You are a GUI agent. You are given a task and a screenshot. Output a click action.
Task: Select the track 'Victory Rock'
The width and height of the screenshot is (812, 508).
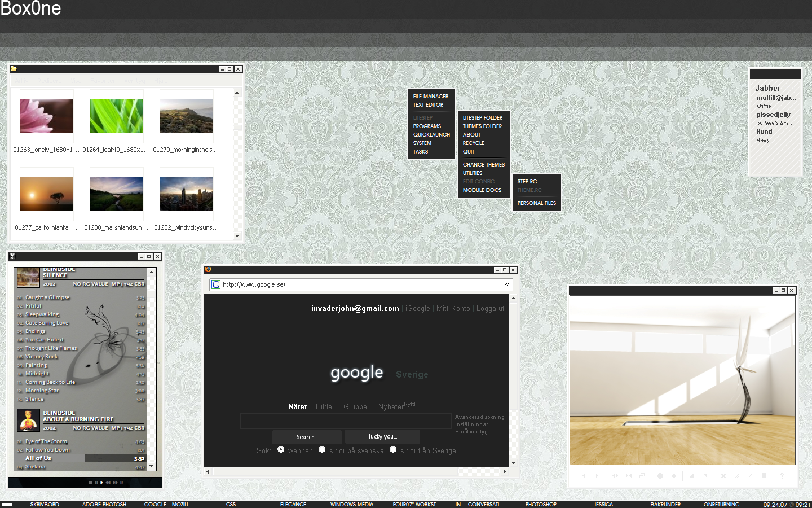click(41, 357)
